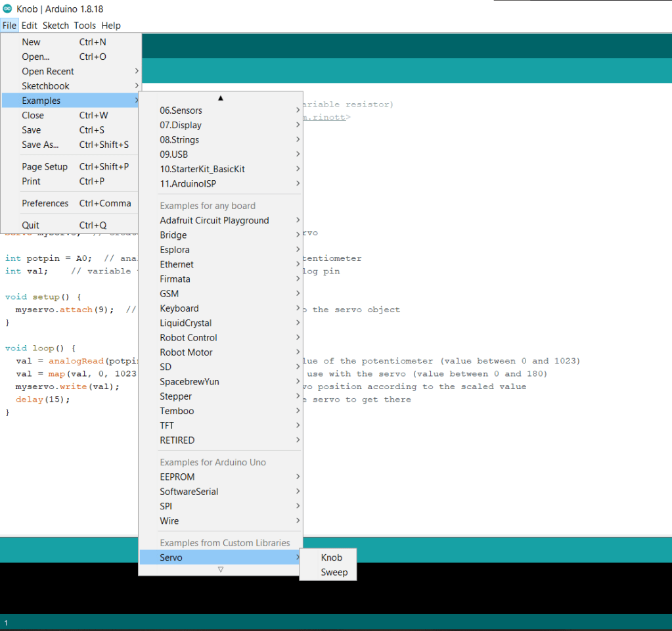Open the Sketch menu
The height and width of the screenshot is (631, 672).
pos(56,26)
